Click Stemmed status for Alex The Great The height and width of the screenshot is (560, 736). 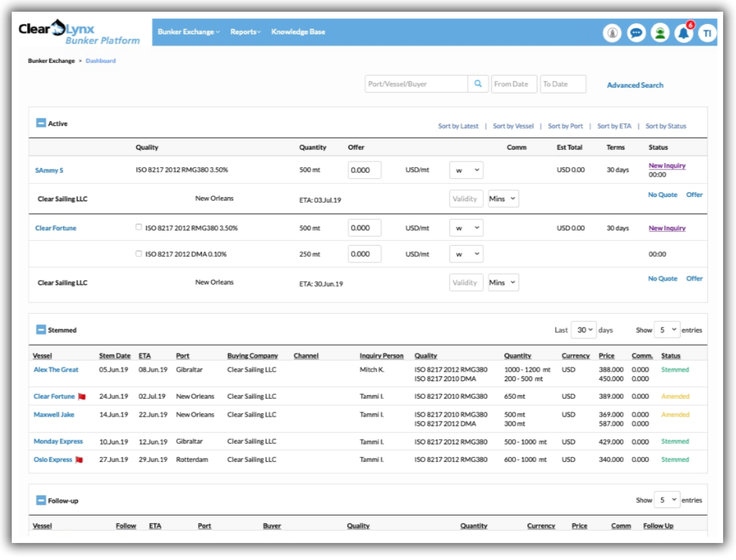675,369
